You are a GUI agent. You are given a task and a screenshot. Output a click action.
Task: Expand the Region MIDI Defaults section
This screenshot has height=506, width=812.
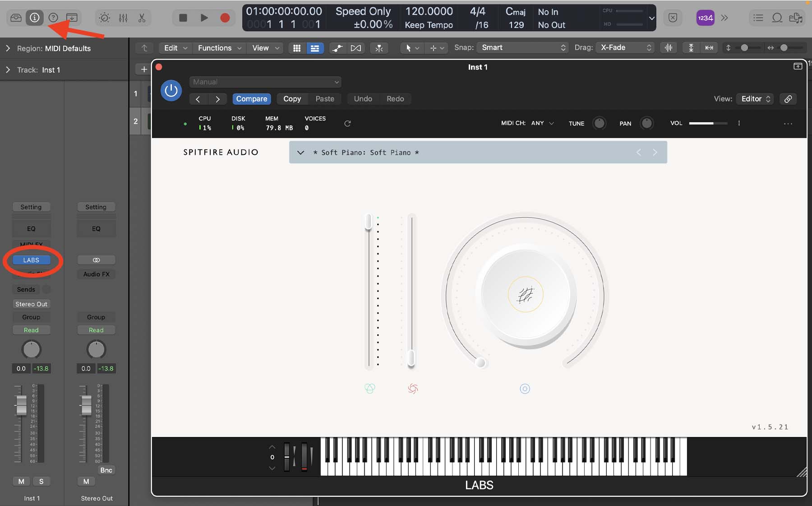(8, 48)
